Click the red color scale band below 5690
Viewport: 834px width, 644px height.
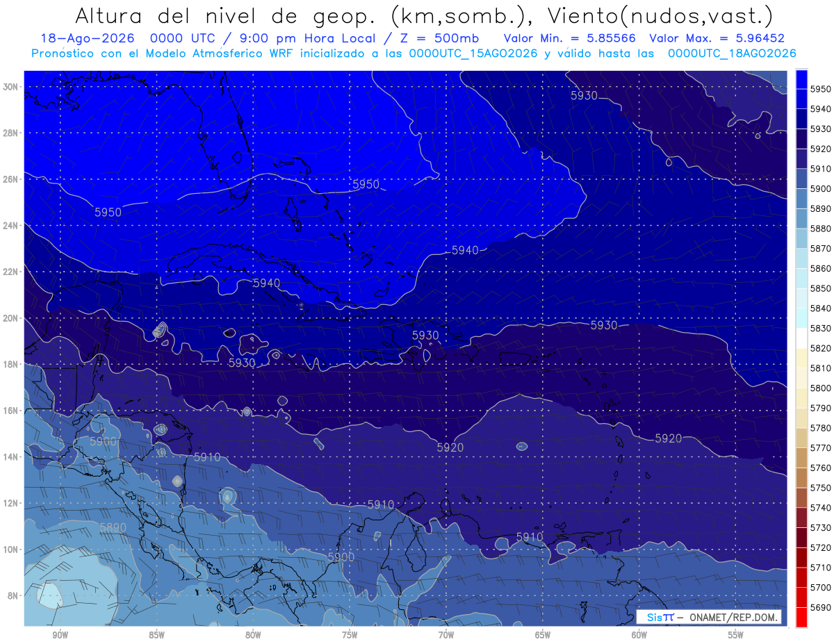click(x=801, y=617)
